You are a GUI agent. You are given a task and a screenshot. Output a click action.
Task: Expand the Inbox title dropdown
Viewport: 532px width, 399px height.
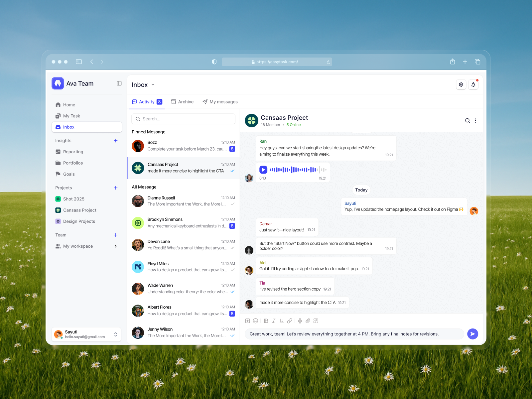pos(153,85)
